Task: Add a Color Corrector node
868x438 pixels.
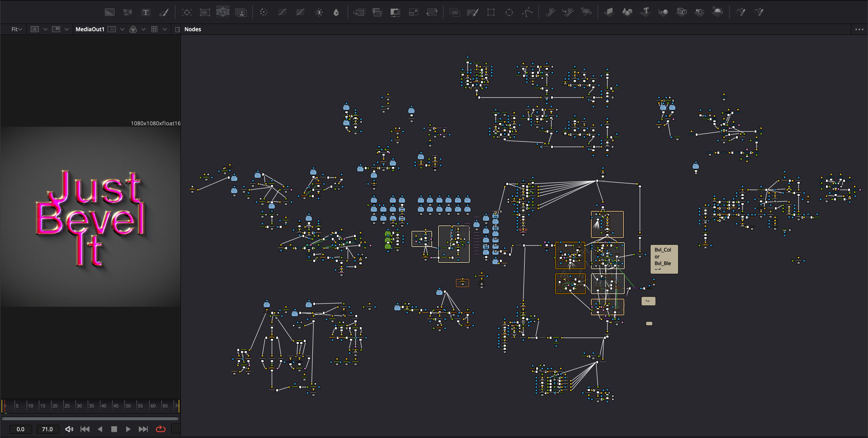Action: point(264,12)
